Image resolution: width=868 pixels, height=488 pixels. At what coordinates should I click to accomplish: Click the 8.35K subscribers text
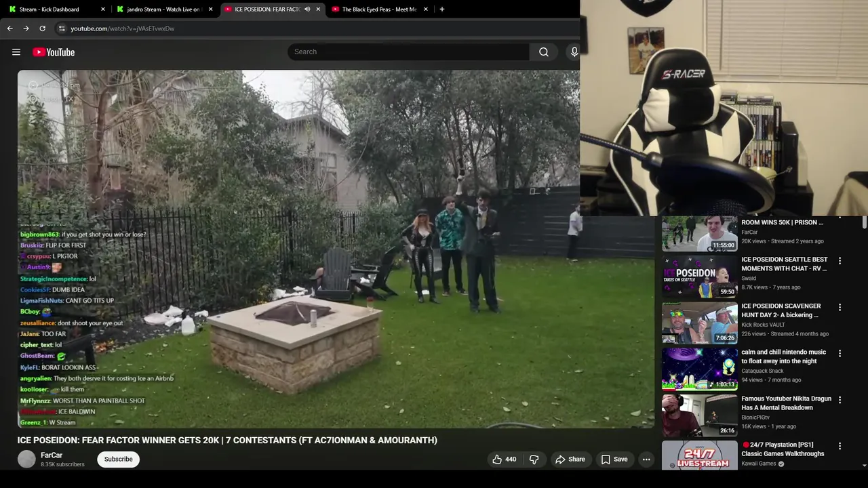pos(62,465)
